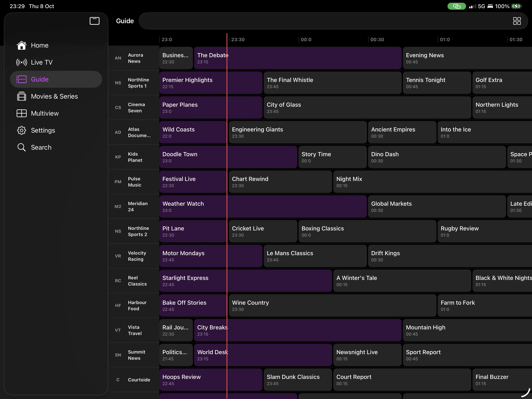Select Boxing Classics programme
The height and width of the screenshot is (399, 532).
(367, 231)
